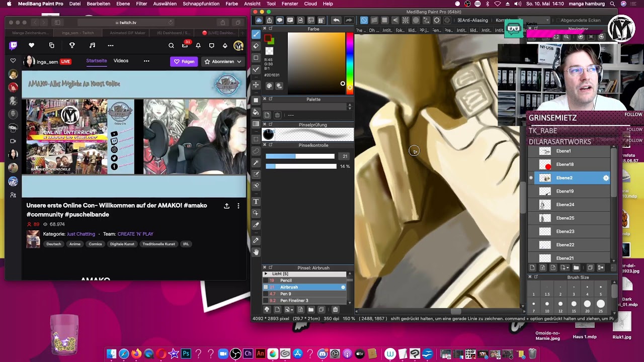Select the Magic Wand tool
The width and height of the screenshot is (644, 362).
tap(256, 162)
